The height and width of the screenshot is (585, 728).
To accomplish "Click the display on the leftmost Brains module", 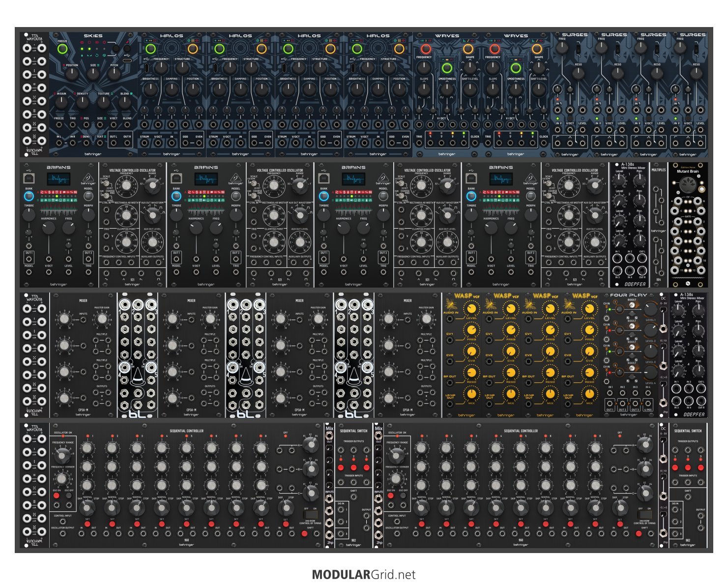I will tap(58, 179).
